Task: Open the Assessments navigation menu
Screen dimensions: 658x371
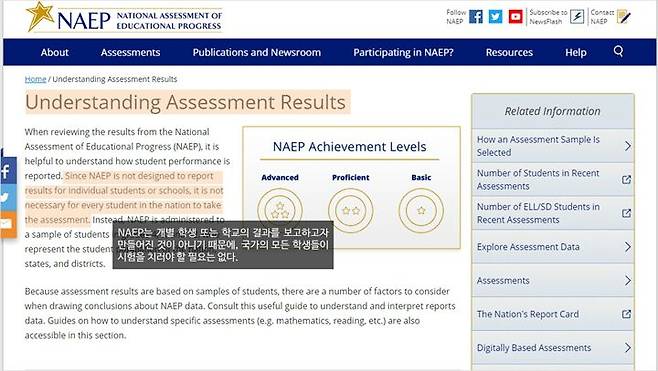Action: (131, 52)
